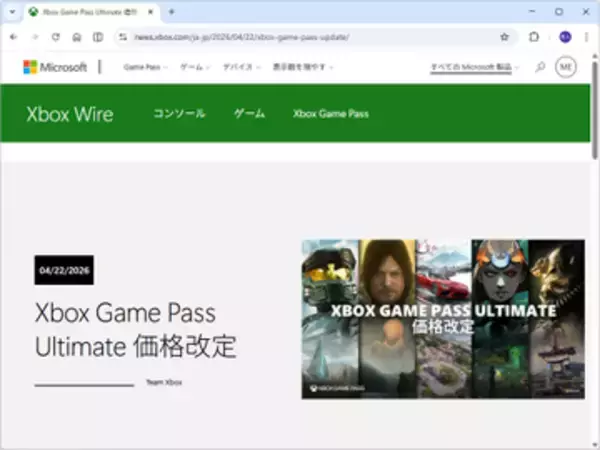Open the Team Xbox author link

point(164,382)
